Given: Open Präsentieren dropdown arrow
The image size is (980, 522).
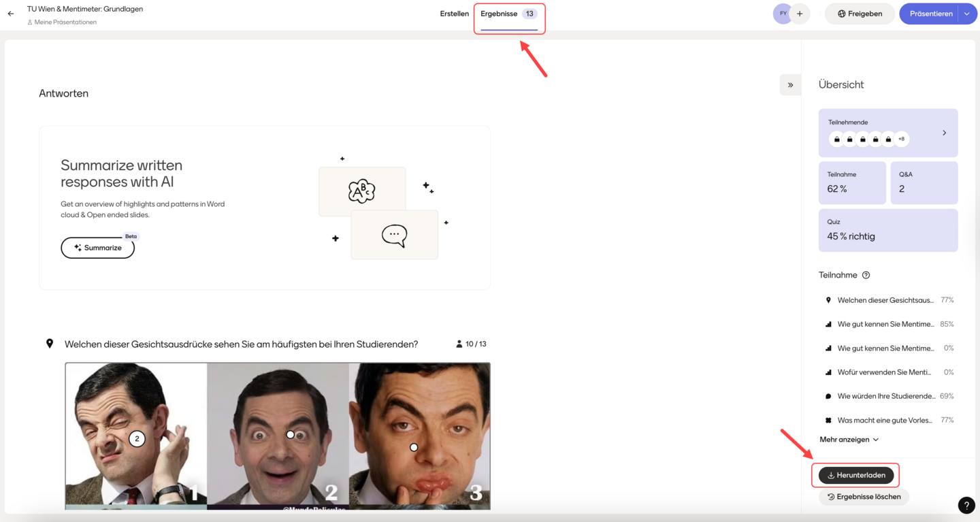Looking at the screenshot, I should pos(967,14).
